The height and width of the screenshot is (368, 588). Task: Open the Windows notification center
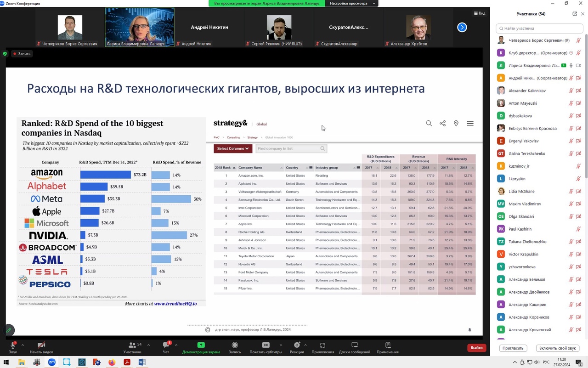pyautogui.click(x=579, y=362)
